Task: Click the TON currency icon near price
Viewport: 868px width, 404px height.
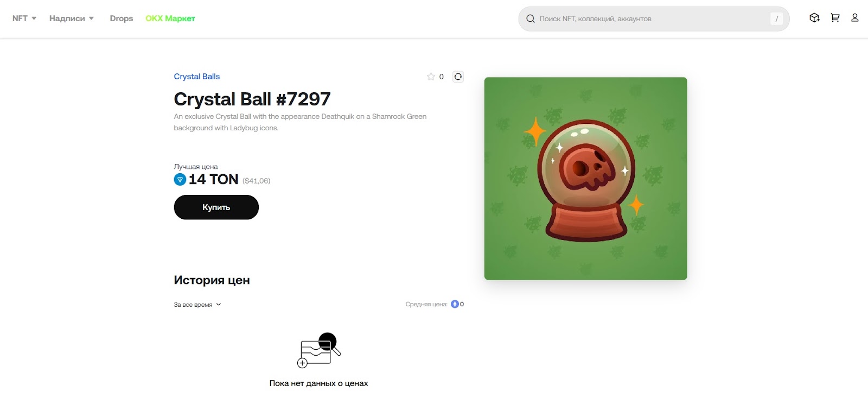Action: pyautogui.click(x=180, y=179)
